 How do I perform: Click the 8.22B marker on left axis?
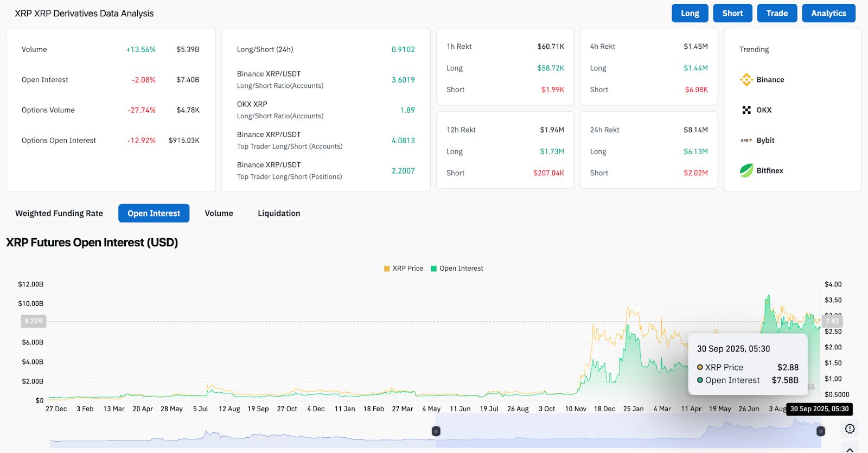coord(33,321)
